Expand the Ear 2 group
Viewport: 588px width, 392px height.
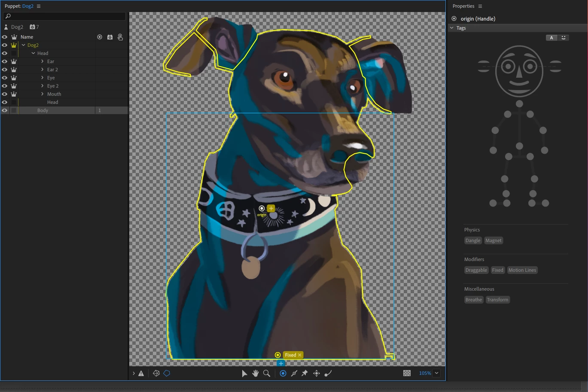click(43, 70)
